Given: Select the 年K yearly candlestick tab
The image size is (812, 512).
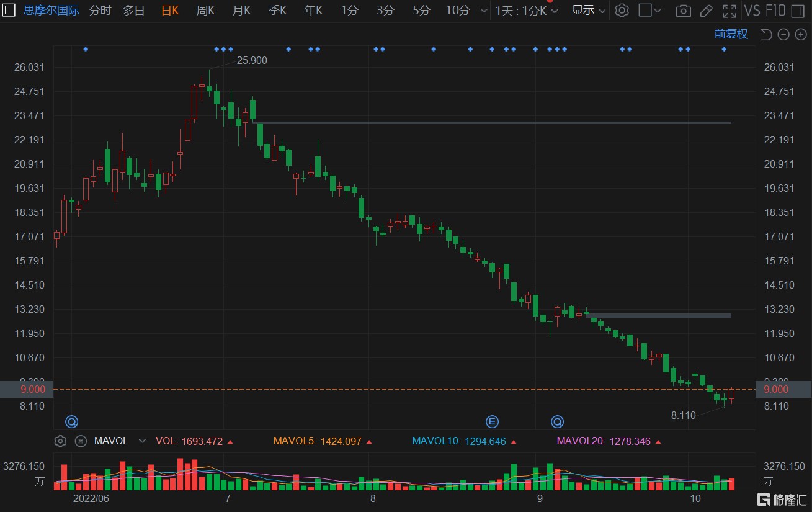Looking at the screenshot, I should [x=313, y=10].
